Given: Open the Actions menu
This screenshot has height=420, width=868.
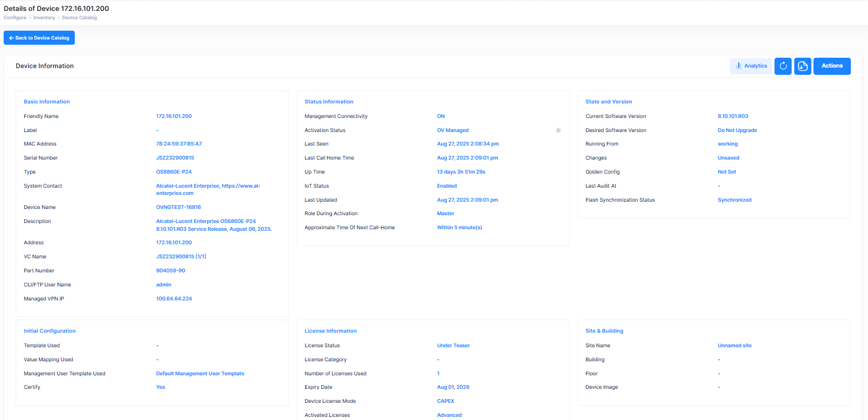Looking at the screenshot, I should (x=832, y=66).
